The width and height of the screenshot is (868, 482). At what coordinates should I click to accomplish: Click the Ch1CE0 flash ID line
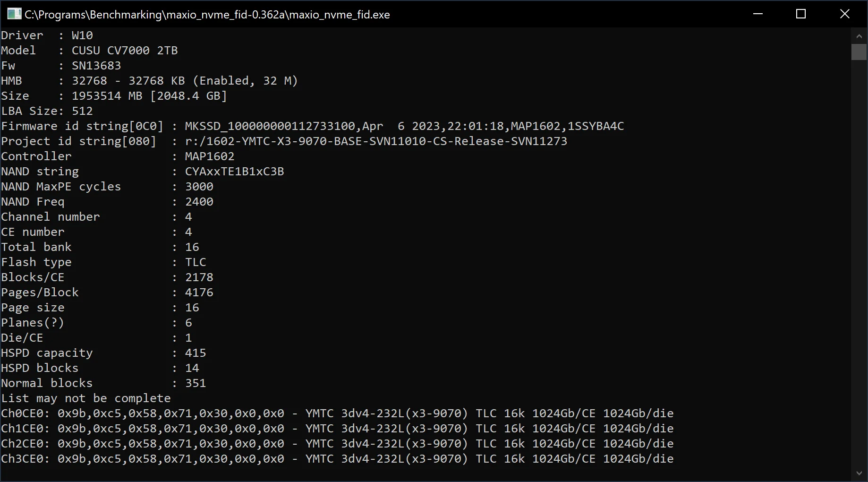tap(337, 429)
